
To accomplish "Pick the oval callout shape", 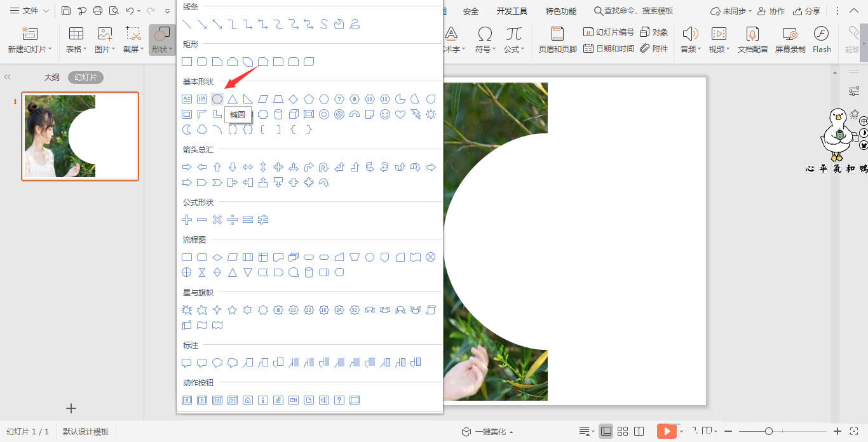I will (x=217, y=363).
